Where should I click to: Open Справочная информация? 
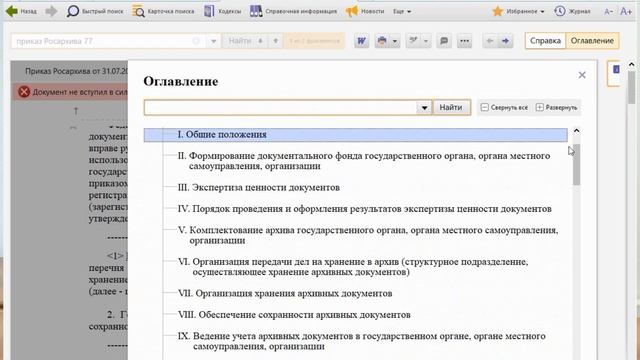point(293,11)
